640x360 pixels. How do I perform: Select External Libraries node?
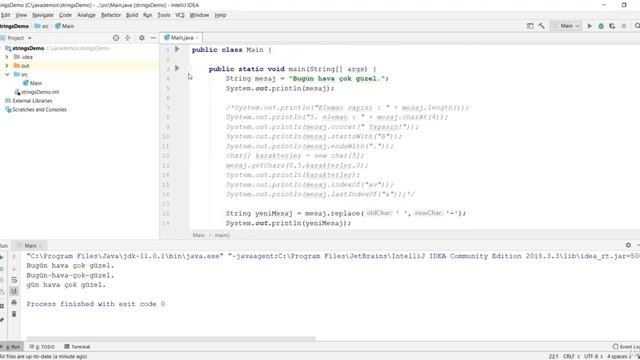click(32, 100)
